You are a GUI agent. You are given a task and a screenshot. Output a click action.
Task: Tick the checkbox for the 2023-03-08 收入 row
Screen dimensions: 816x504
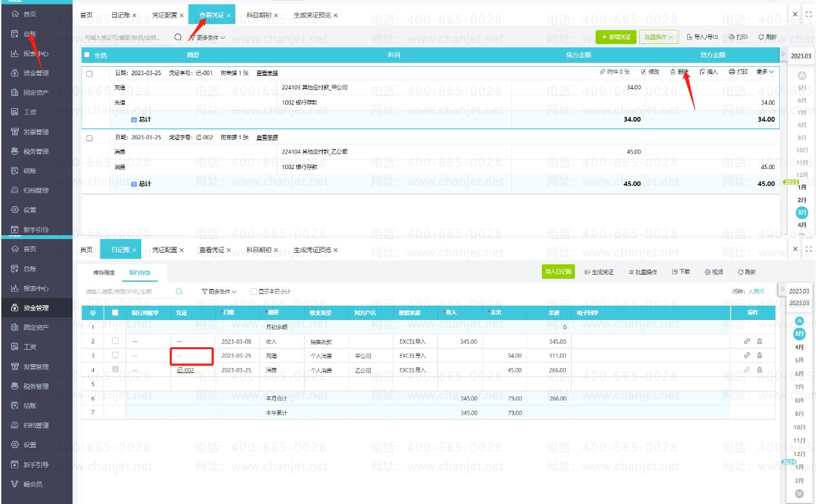click(x=115, y=341)
